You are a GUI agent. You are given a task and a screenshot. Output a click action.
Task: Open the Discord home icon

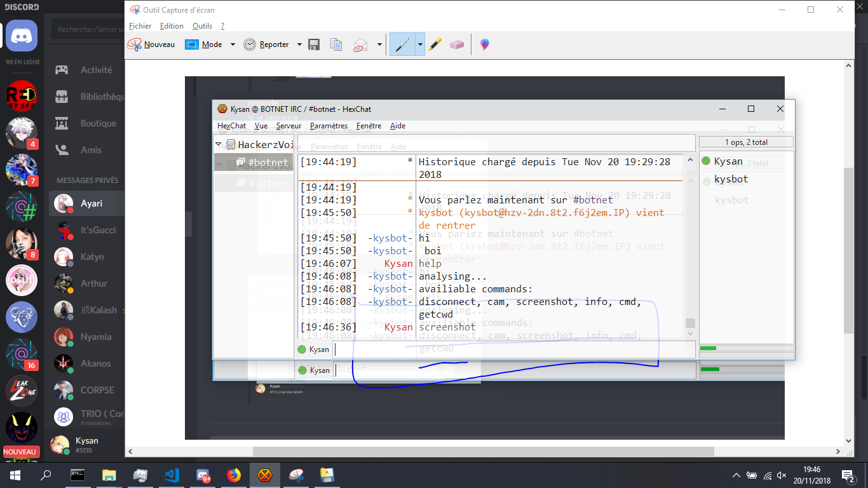22,36
